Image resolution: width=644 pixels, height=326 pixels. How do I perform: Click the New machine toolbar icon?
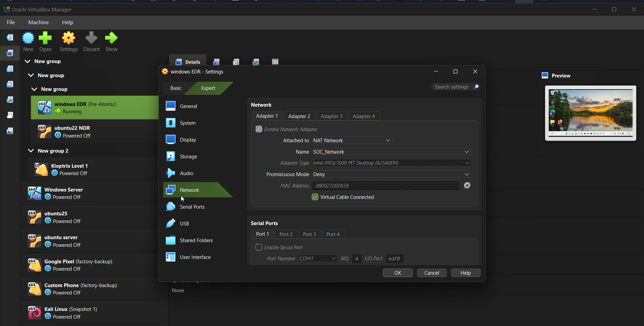point(28,41)
